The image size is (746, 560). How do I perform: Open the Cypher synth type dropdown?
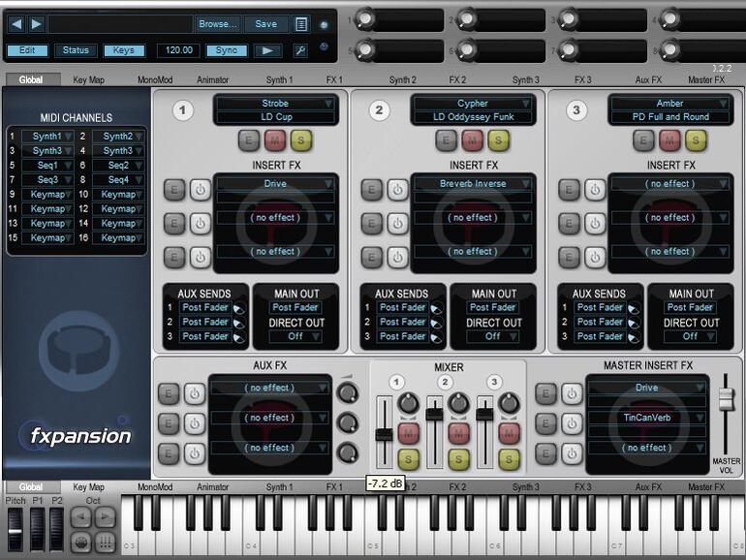pos(473,104)
